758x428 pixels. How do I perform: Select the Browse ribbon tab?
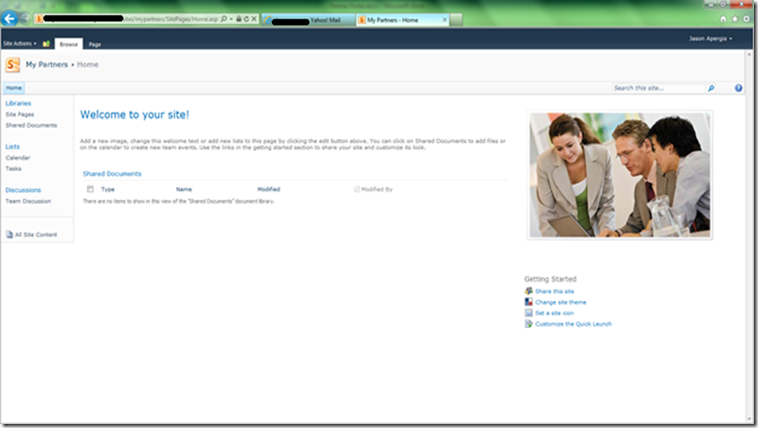pyautogui.click(x=69, y=44)
